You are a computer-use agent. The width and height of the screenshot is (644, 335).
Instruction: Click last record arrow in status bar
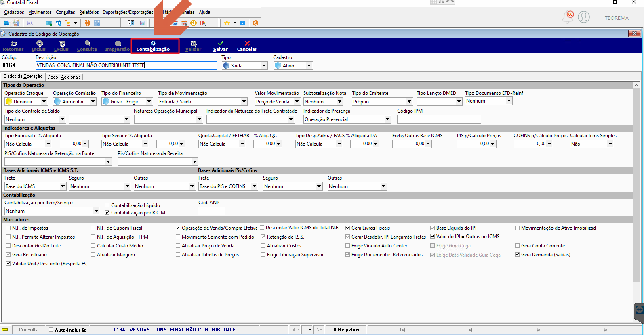click(606, 330)
